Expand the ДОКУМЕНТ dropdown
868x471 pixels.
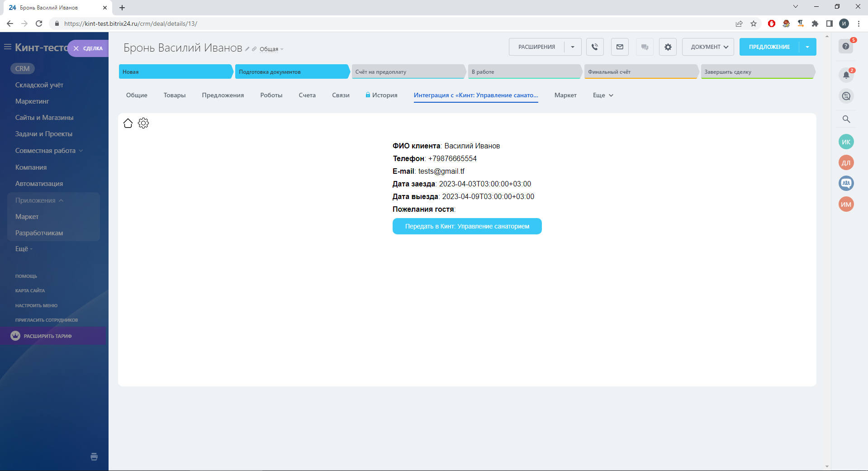708,47
